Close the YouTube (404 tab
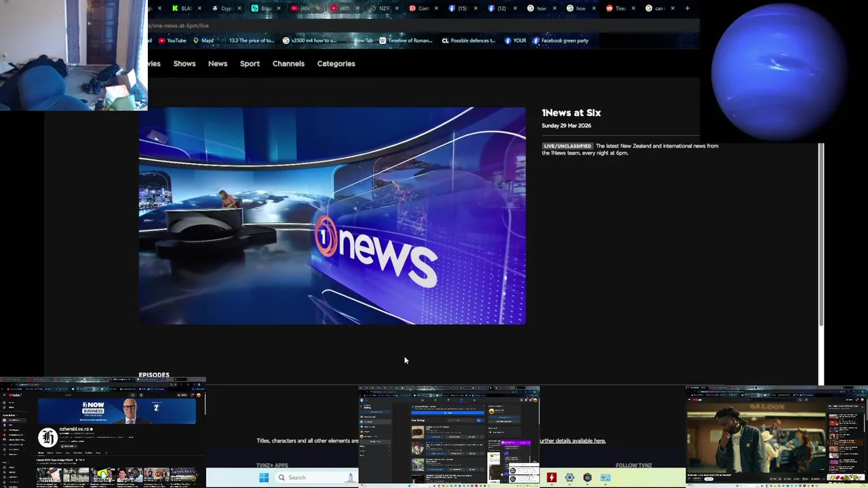Viewport: 868px width, 488px height. click(318, 8)
